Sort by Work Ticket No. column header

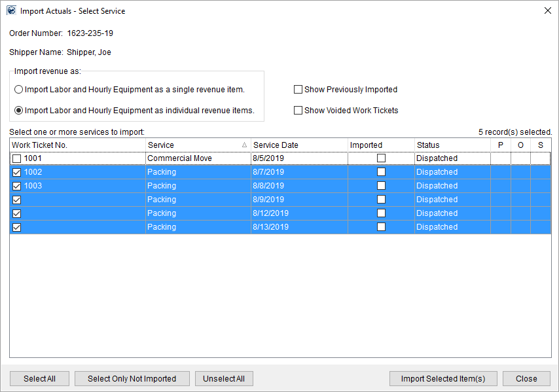(77, 145)
